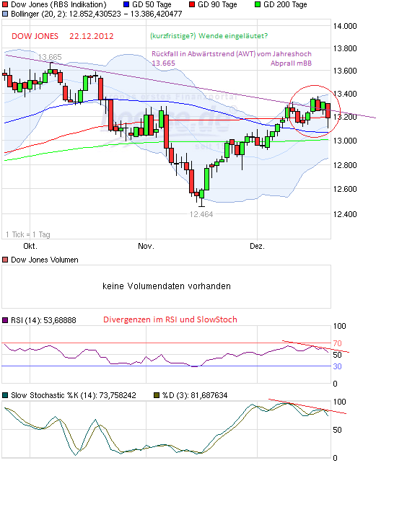Click the teal Slow Stochastic %K swatch

click(5, 395)
